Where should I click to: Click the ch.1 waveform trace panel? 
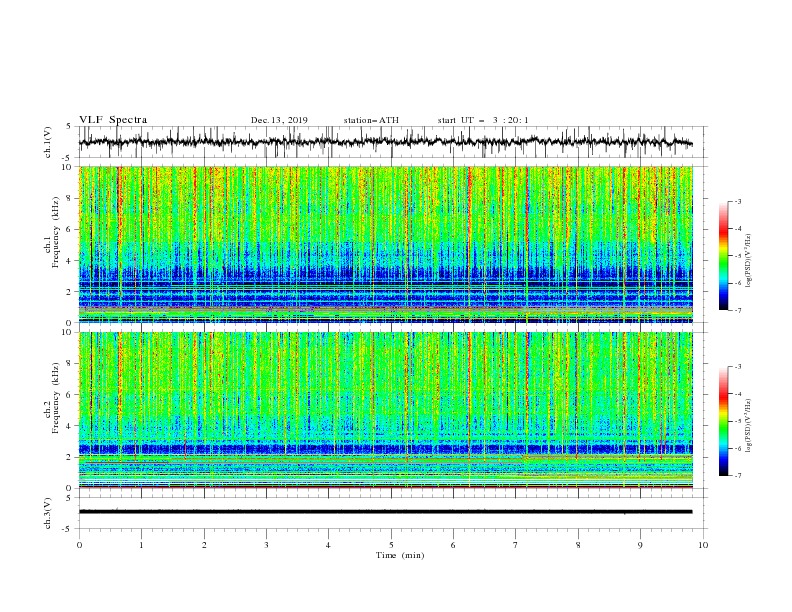click(392, 142)
